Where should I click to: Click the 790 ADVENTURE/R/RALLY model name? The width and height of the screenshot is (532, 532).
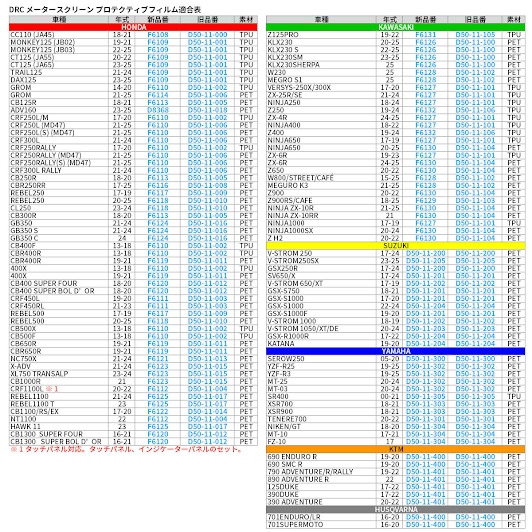coord(310,472)
